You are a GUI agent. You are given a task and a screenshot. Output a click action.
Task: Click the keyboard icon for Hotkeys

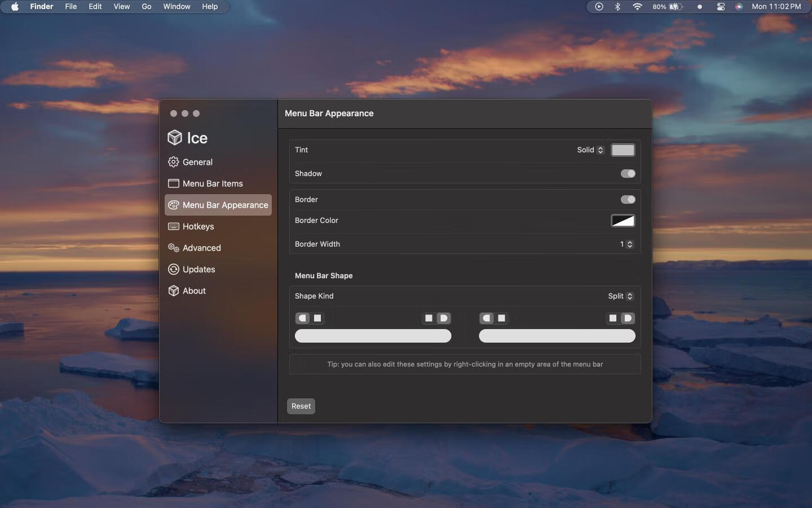tap(174, 226)
